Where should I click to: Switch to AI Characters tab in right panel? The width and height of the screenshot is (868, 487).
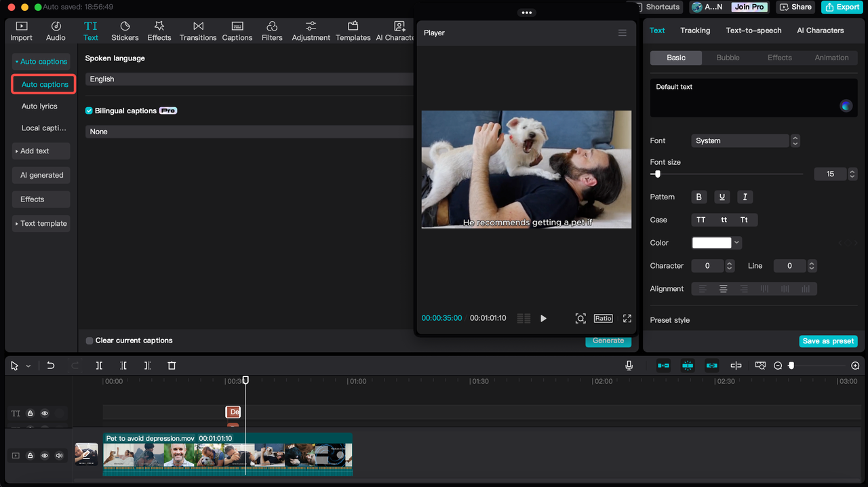[x=821, y=31]
